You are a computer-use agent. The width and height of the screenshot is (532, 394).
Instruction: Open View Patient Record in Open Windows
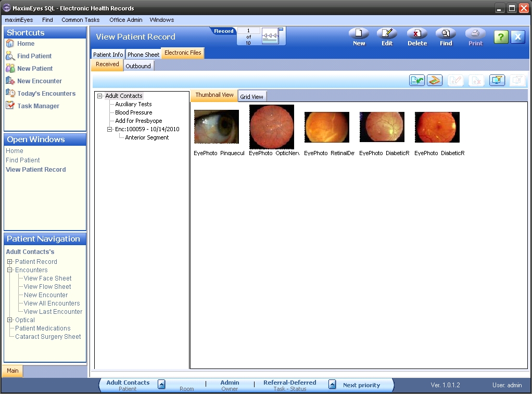click(36, 169)
